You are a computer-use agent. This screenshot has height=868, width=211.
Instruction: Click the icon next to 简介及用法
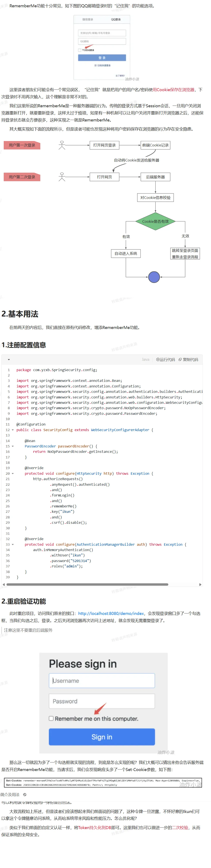25,794
